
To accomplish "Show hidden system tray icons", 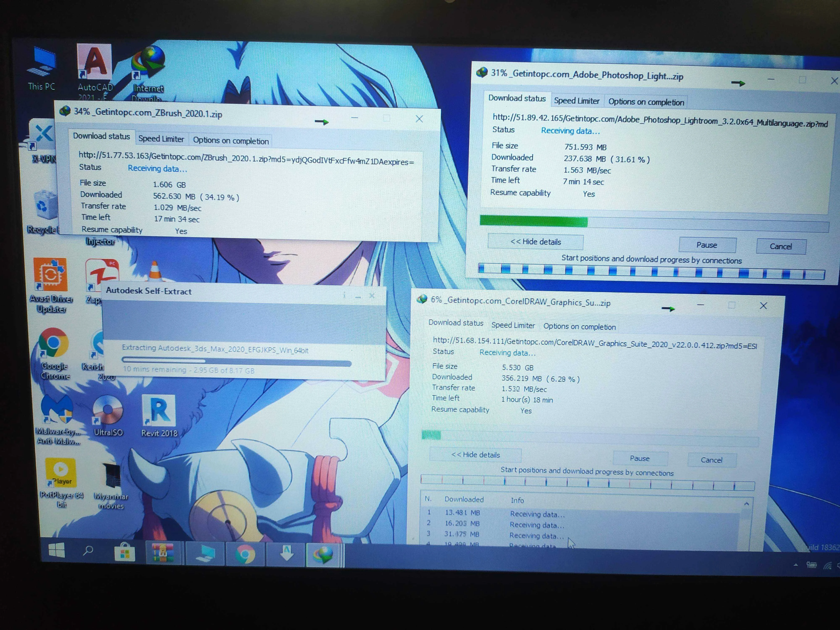I will click(795, 565).
